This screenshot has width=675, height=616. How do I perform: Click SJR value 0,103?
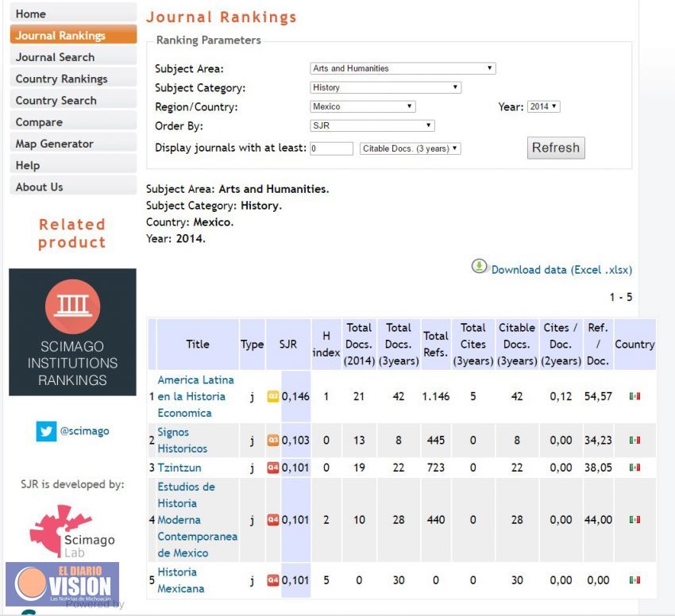click(x=295, y=440)
